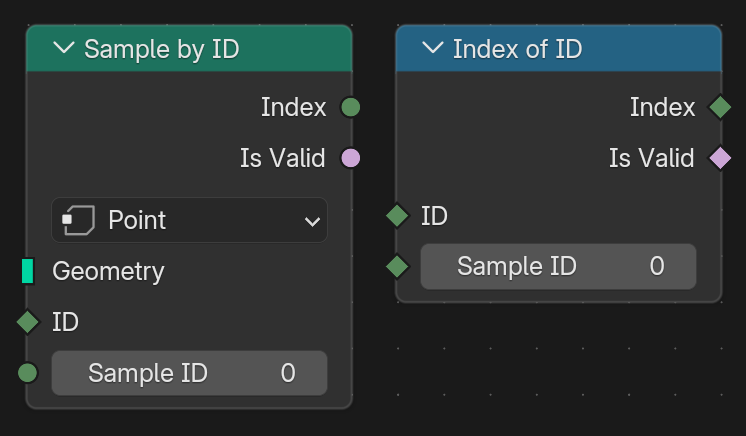The image size is (746, 436).
Task: Edit Sample ID field in Sample by ID
Action: [x=189, y=373]
